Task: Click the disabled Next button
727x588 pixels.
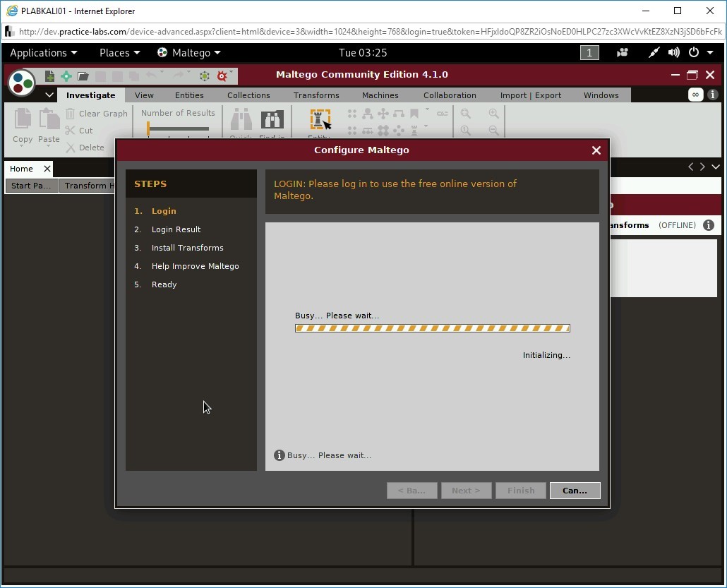Action: coord(466,490)
